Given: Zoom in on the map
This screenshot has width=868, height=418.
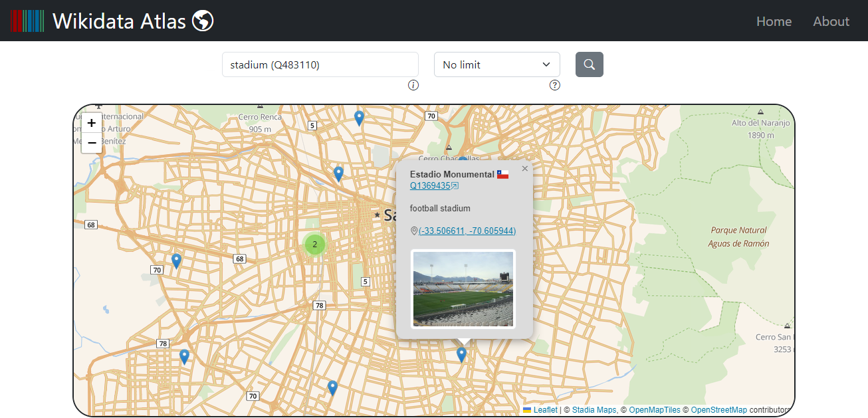Looking at the screenshot, I should [x=92, y=123].
